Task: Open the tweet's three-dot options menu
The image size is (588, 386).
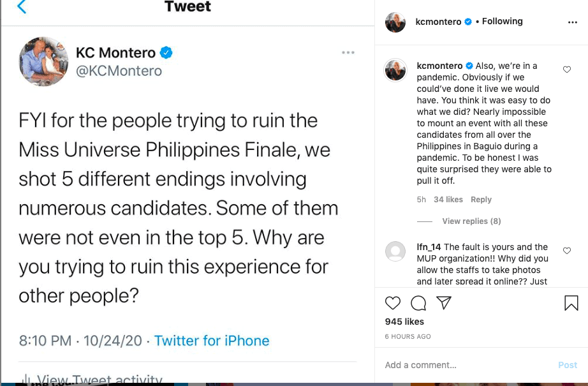Action: 348,52
